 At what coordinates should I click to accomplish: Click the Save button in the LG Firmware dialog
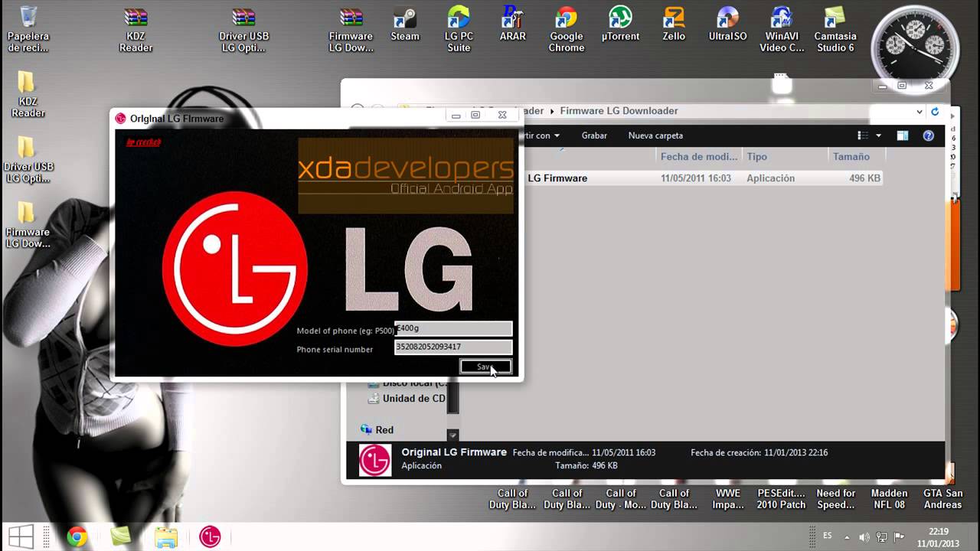point(485,367)
